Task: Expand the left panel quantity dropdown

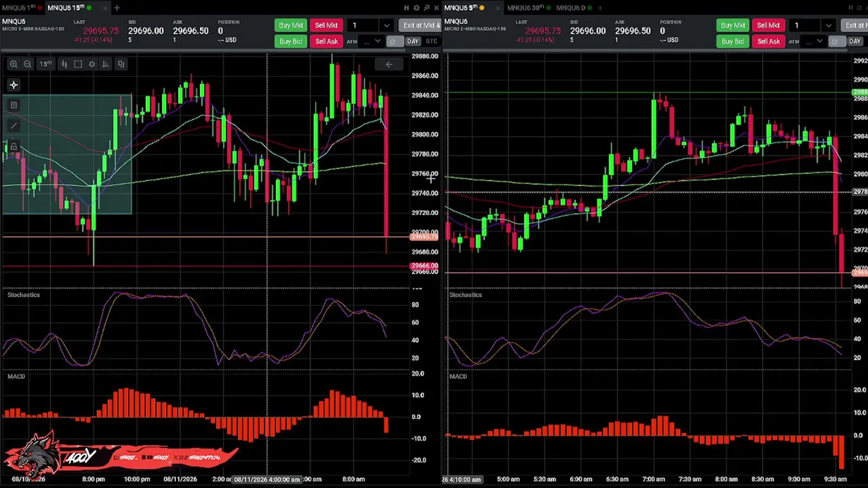Action: (x=387, y=26)
